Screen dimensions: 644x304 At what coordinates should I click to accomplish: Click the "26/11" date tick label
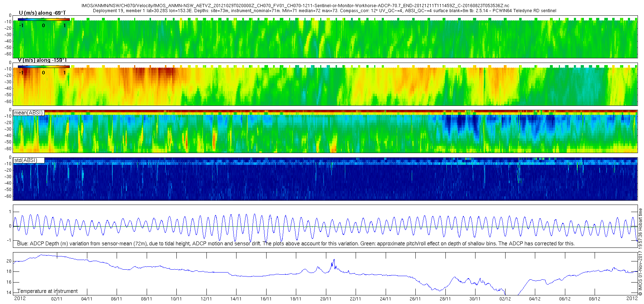coord(415,299)
